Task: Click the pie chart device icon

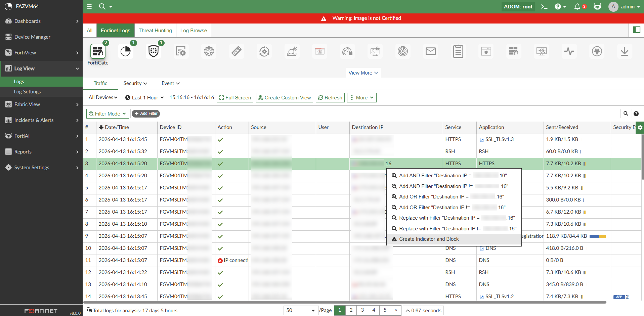Action: coord(126,51)
